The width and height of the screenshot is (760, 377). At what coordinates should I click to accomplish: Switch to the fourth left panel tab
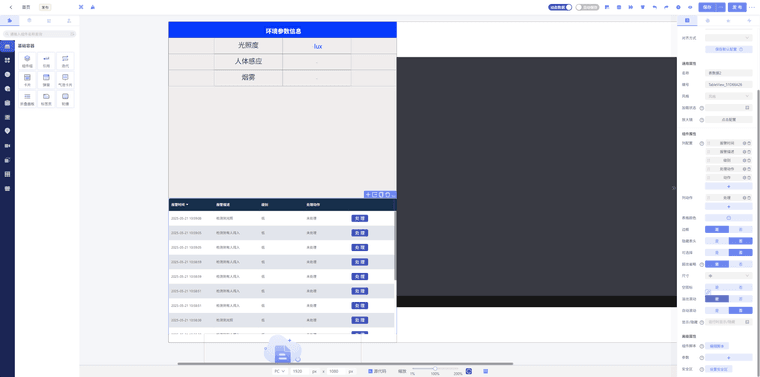point(69,20)
